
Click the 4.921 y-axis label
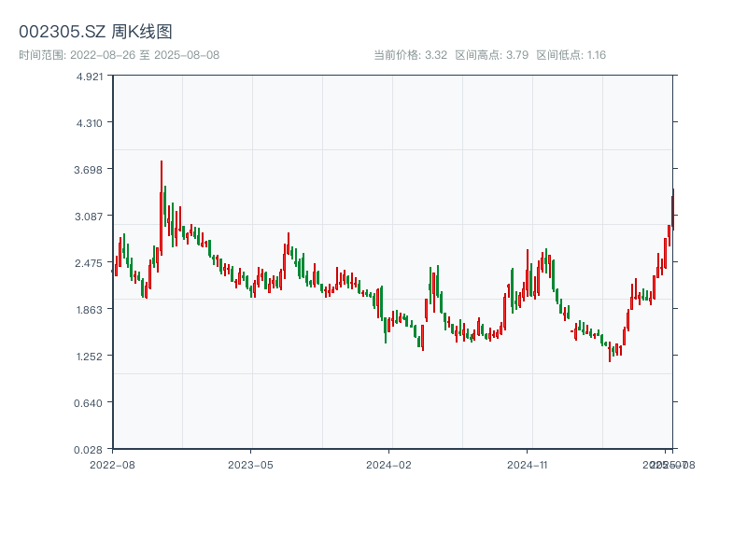[x=90, y=77]
